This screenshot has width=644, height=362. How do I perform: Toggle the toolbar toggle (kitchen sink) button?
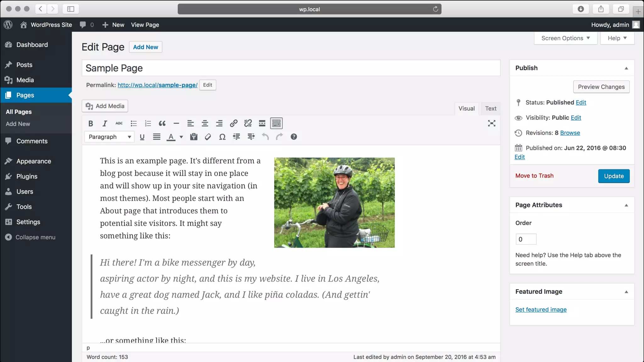tap(276, 123)
